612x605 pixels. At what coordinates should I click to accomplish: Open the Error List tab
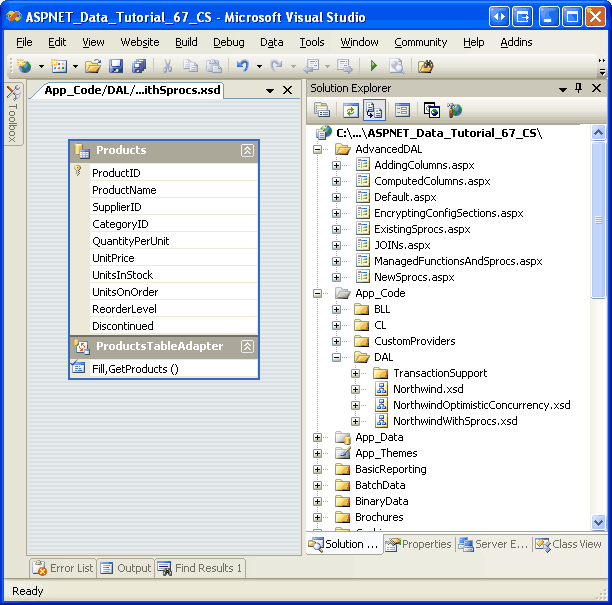tap(63, 568)
